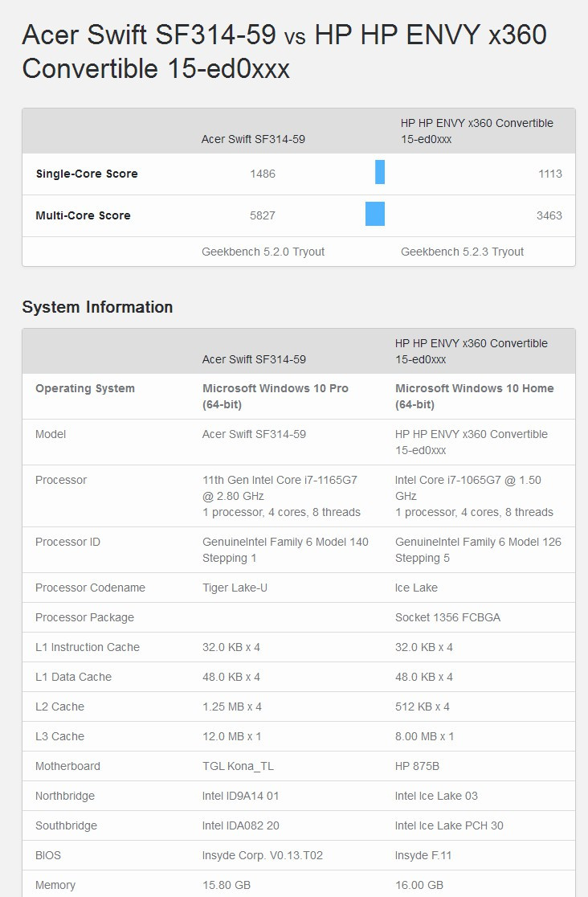Click the 11th Gen Intel Core i7-1165G7 processor text
This screenshot has width=588, height=897.
point(280,480)
